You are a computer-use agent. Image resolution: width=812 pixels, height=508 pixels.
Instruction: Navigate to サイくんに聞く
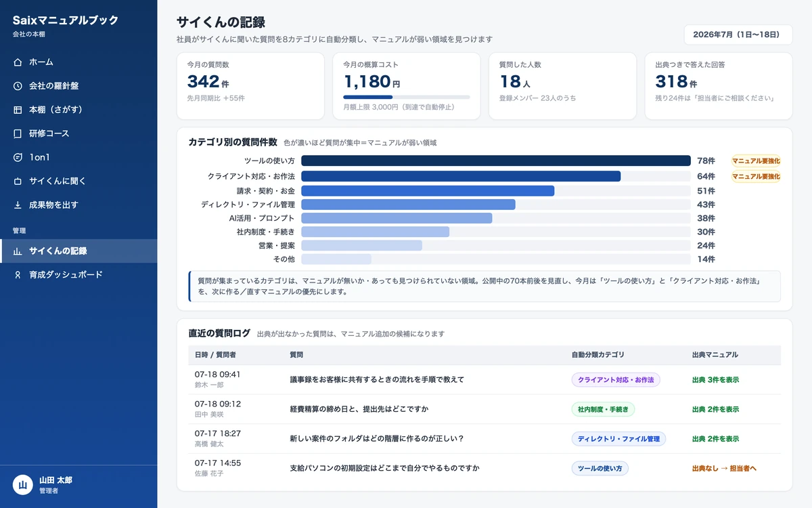point(78,182)
